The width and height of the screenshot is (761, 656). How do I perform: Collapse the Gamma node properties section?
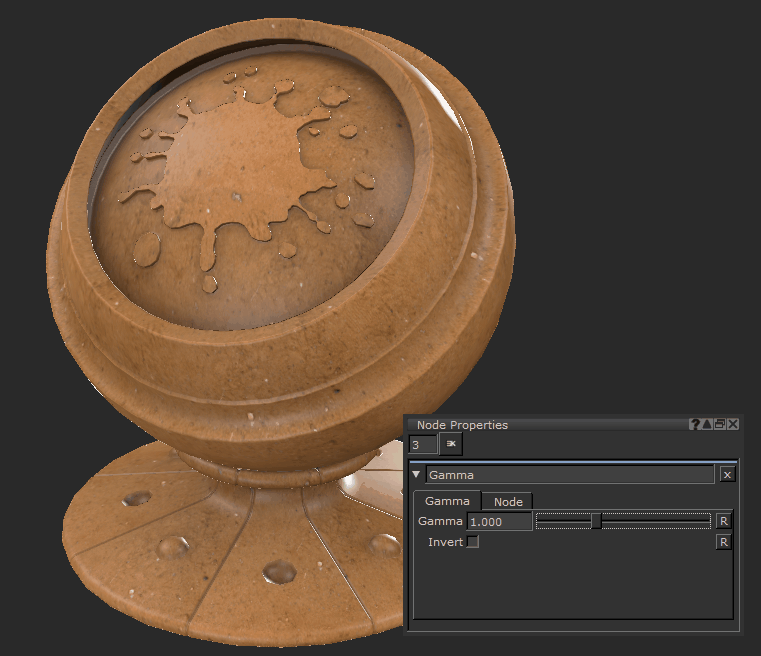click(x=416, y=475)
